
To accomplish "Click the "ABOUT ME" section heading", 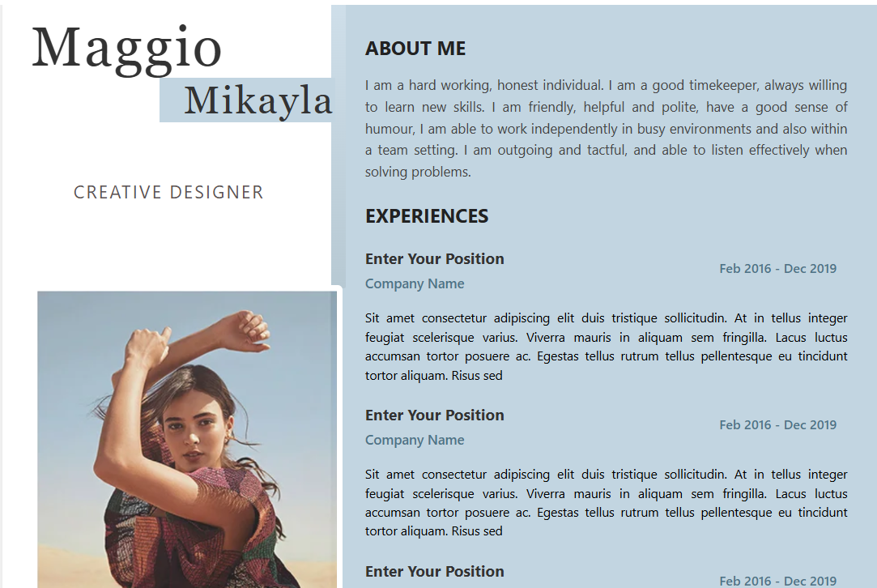I will tap(415, 49).
